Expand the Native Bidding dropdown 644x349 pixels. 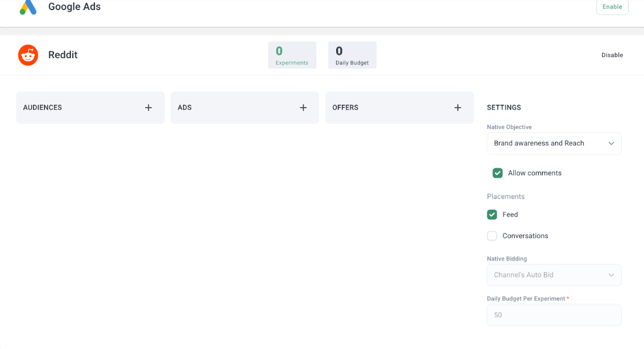coord(553,275)
